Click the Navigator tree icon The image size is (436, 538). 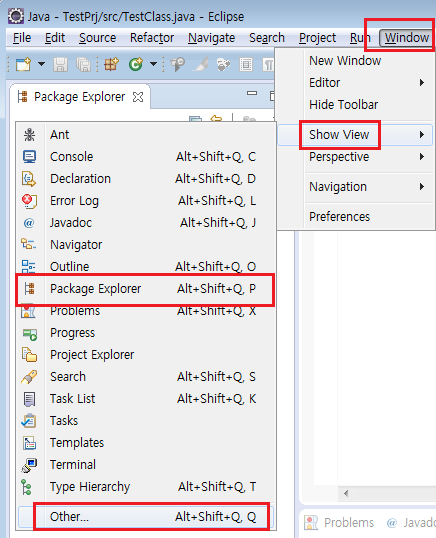(x=29, y=245)
